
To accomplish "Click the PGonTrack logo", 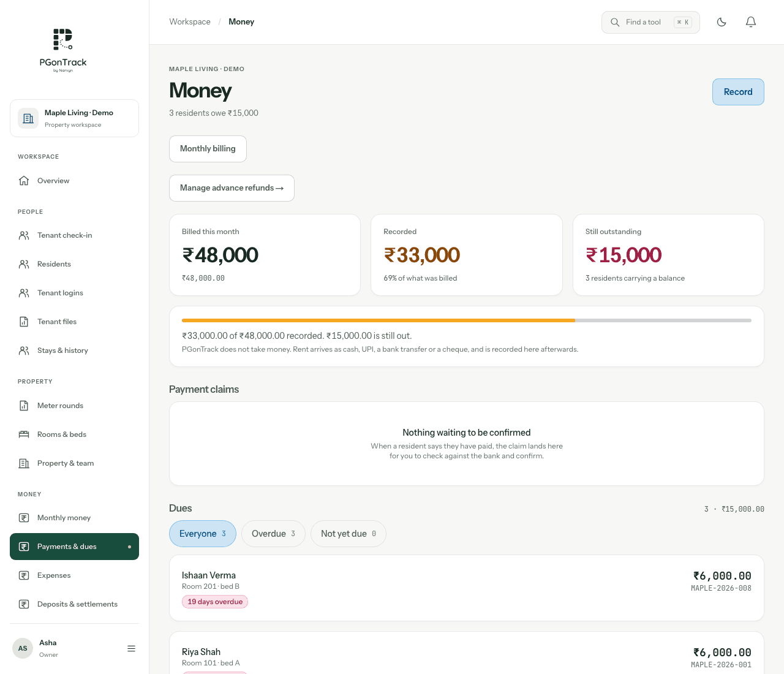I will [63, 50].
